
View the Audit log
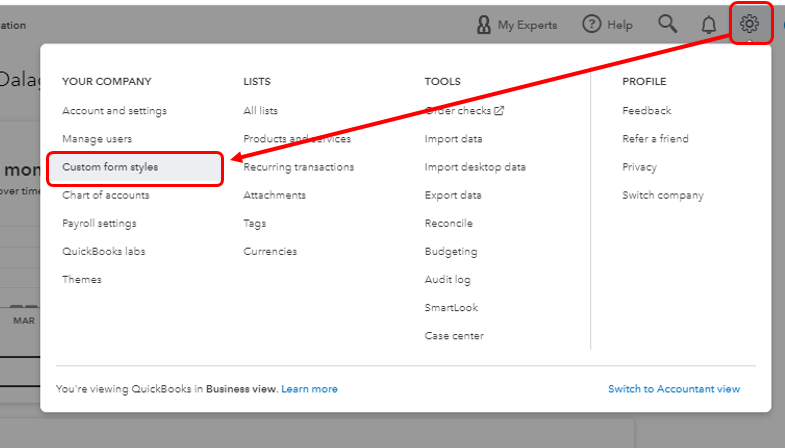[447, 280]
